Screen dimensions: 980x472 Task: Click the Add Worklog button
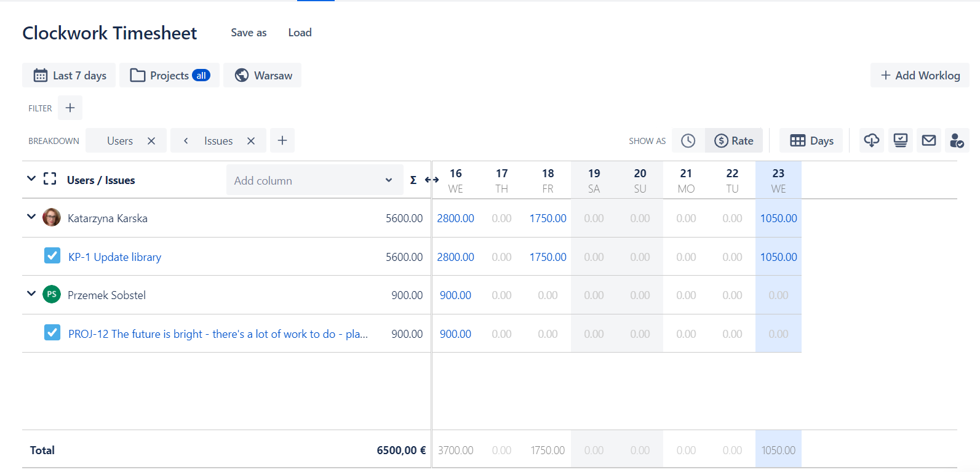(920, 75)
